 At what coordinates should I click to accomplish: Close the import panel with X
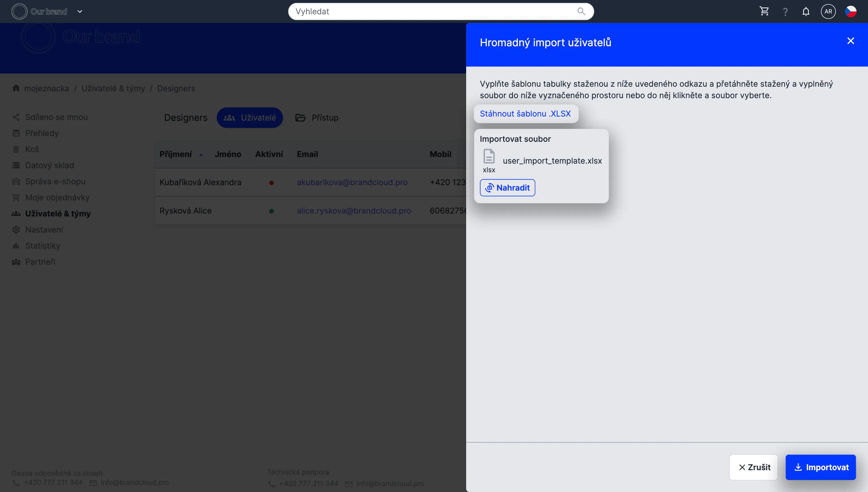click(850, 41)
